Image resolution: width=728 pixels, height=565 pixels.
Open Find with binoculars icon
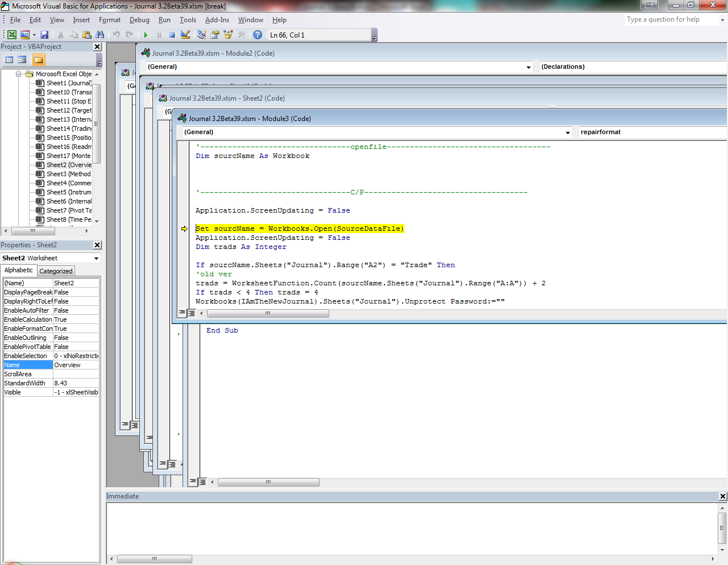point(100,35)
